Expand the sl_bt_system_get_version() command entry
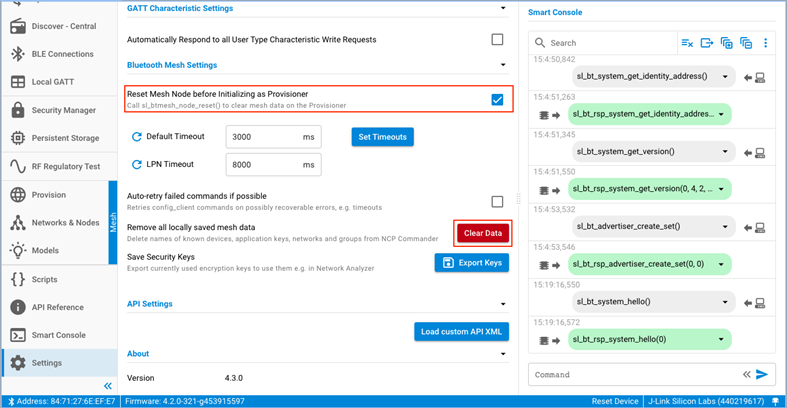The height and width of the screenshot is (408, 787). [x=726, y=152]
